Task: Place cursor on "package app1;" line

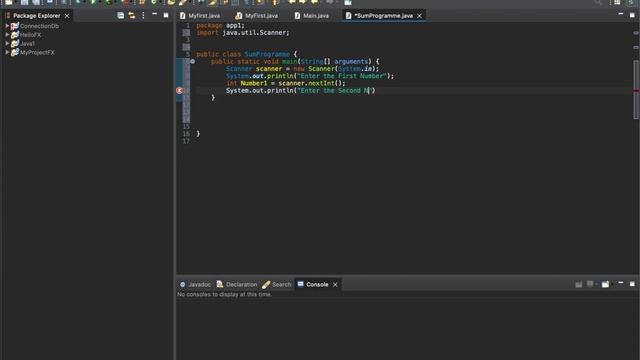Action: click(x=220, y=25)
